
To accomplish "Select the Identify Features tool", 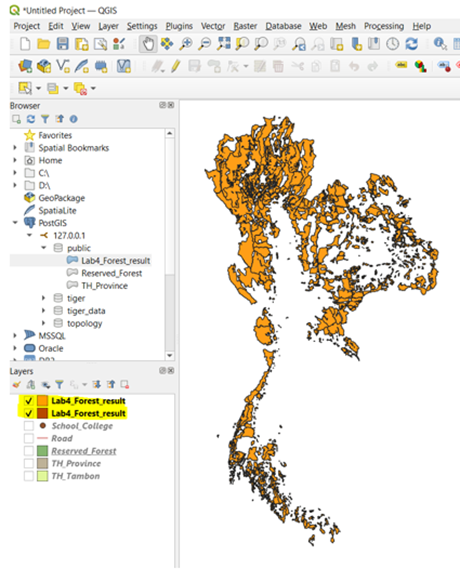I will [x=440, y=44].
